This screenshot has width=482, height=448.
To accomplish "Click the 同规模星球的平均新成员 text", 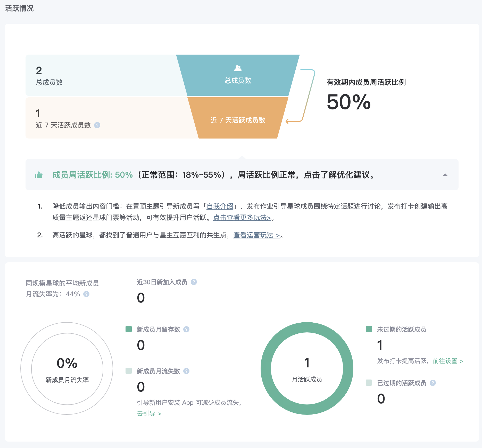I will [x=62, y=283].
